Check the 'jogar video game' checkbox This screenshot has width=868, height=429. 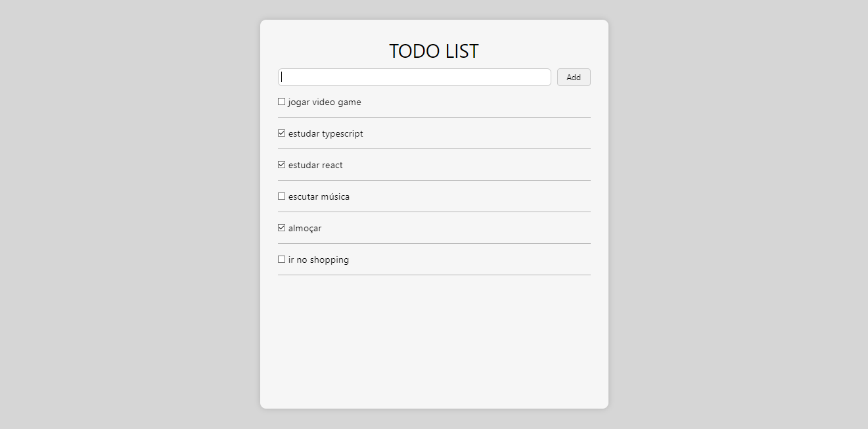pyautogui.click(x=281, y=101)
